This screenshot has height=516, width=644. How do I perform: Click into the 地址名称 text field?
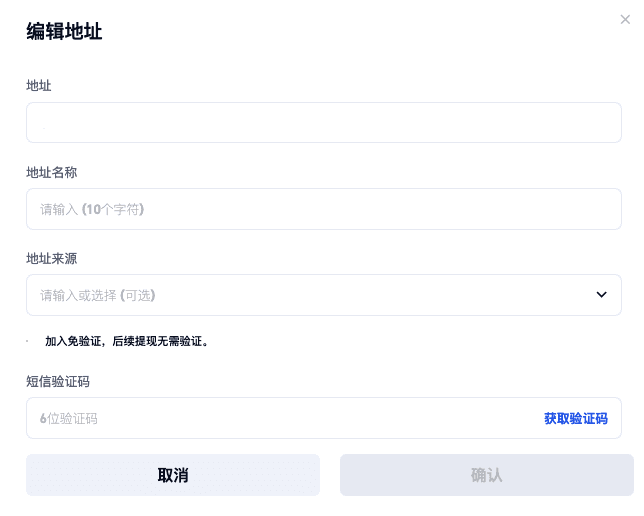[323, 209]
